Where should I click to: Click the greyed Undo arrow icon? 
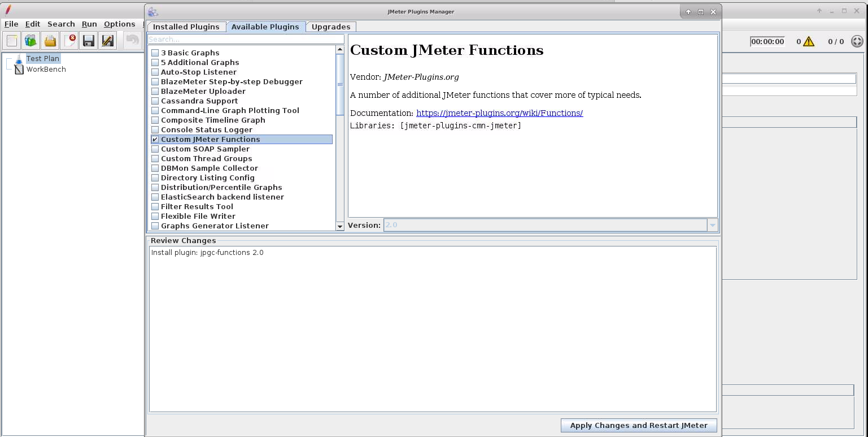tap(132, 41)
